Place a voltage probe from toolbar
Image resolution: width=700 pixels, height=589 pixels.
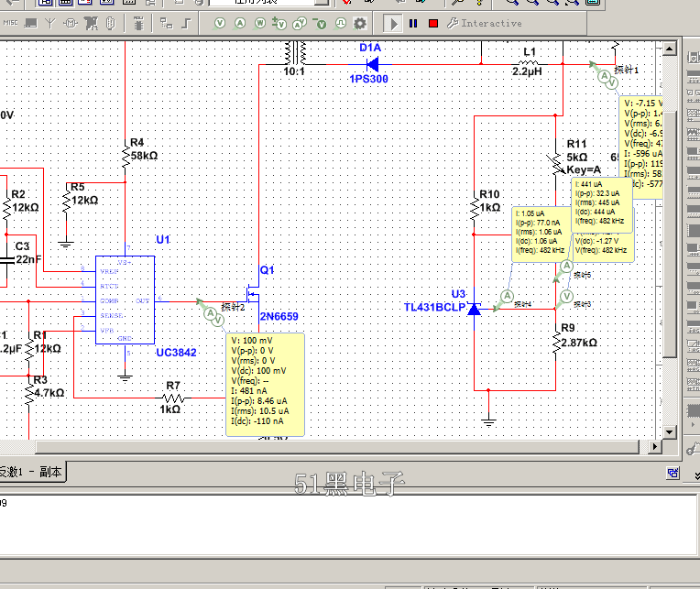pos(219,23)
